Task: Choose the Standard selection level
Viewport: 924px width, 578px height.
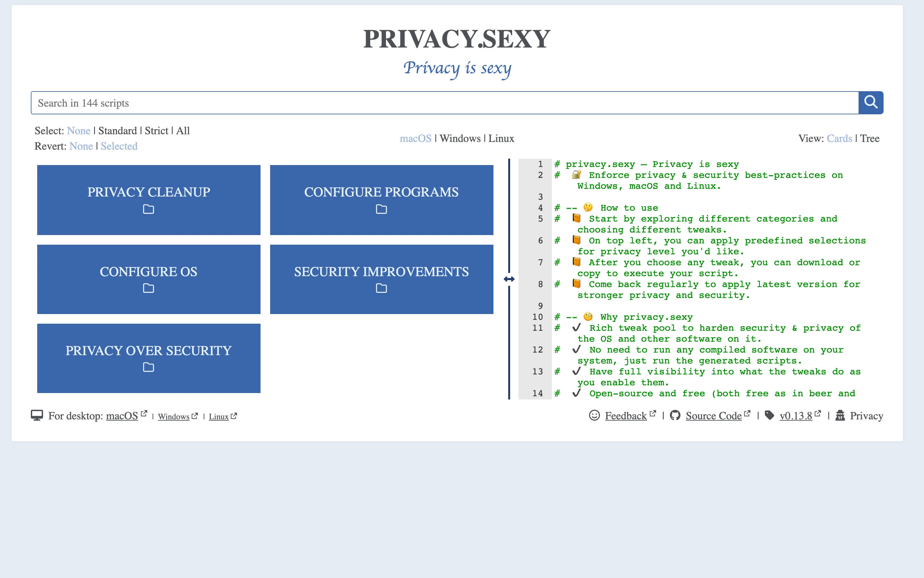Action: click(x=118, y=131)
